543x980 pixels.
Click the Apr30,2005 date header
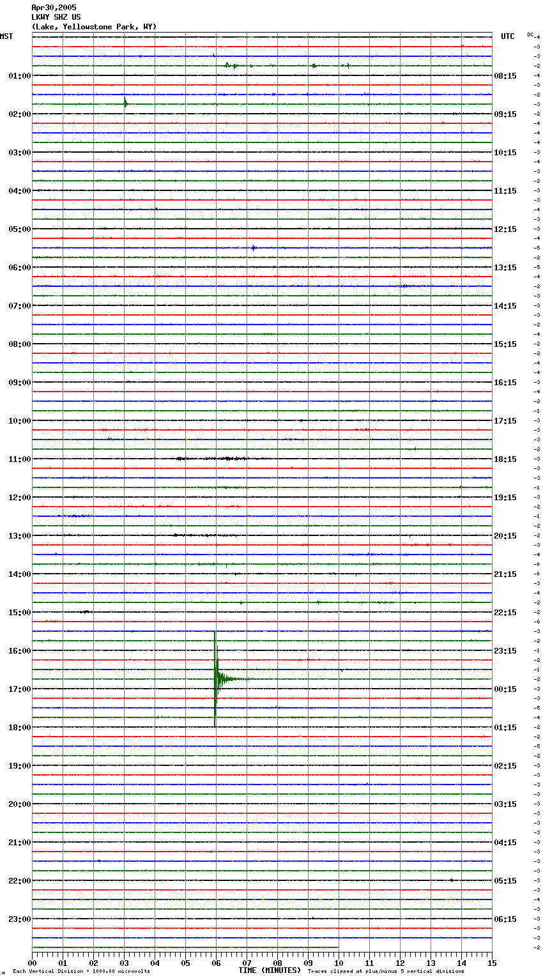pos(54,8)
